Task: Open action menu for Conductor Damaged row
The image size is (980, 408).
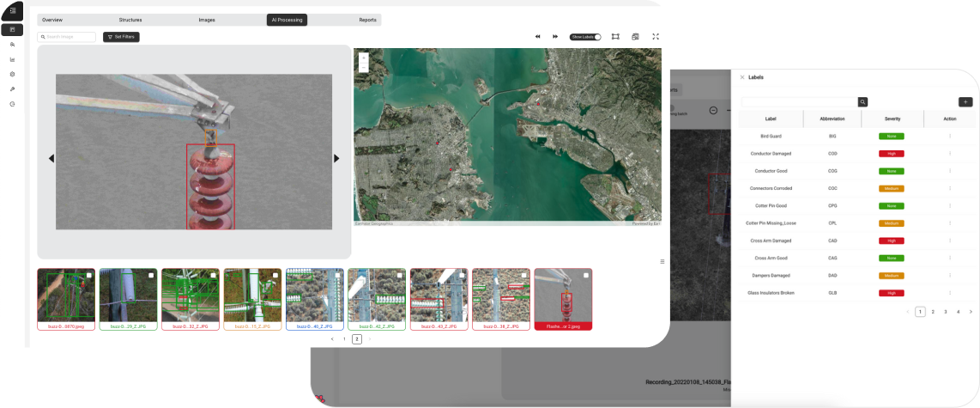Action: [949, 154]
